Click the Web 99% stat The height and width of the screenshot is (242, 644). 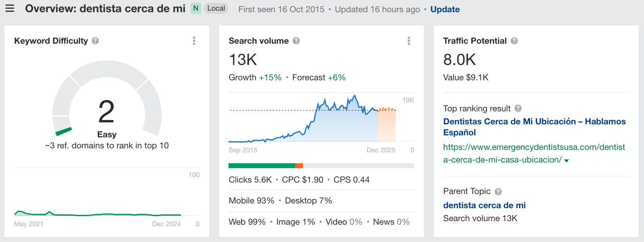click(247, 222)
